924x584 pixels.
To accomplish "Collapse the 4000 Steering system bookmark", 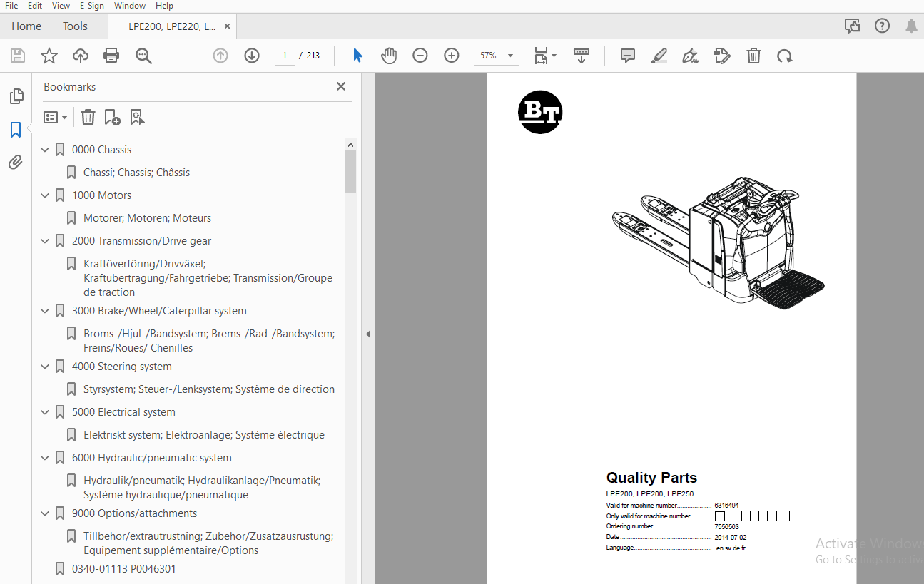I will pyautogui.click(x=45, y=367).
